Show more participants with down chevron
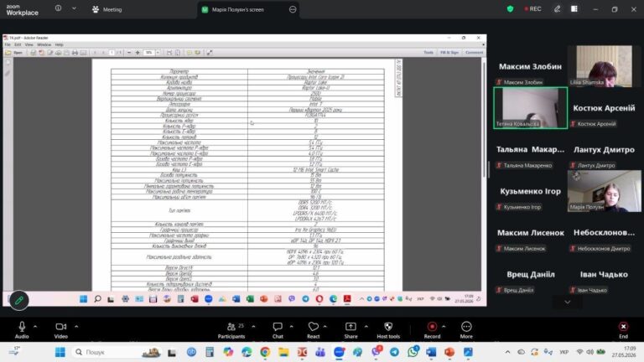Screen dimensions: 644x362 (567, 302)
